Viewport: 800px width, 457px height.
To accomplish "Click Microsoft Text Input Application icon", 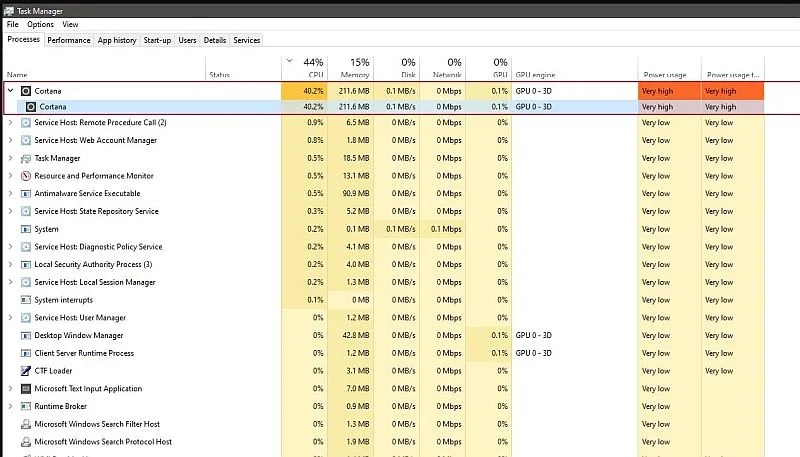I will point(26,389).
